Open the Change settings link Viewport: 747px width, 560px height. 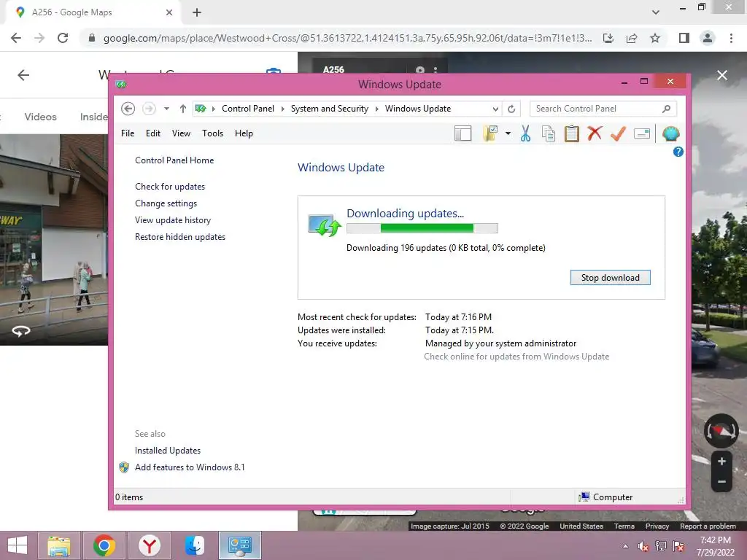[x=166, y=203]
